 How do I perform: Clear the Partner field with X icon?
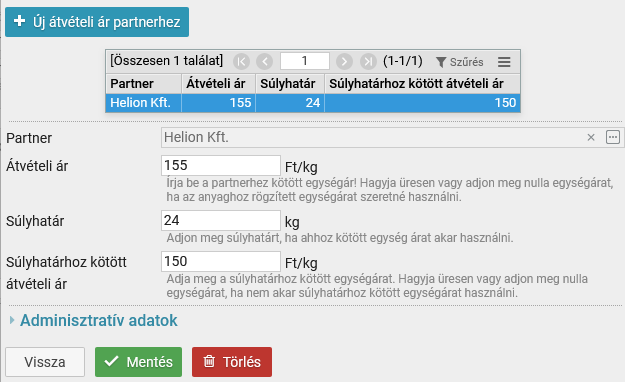tap(591, 138)
